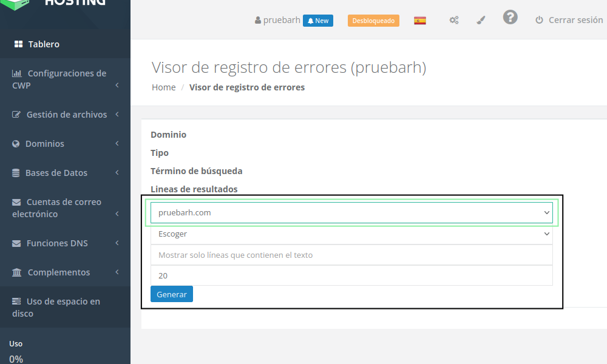
Task: Open Funciones DNS menu item
Action: [x=65, y=243]
